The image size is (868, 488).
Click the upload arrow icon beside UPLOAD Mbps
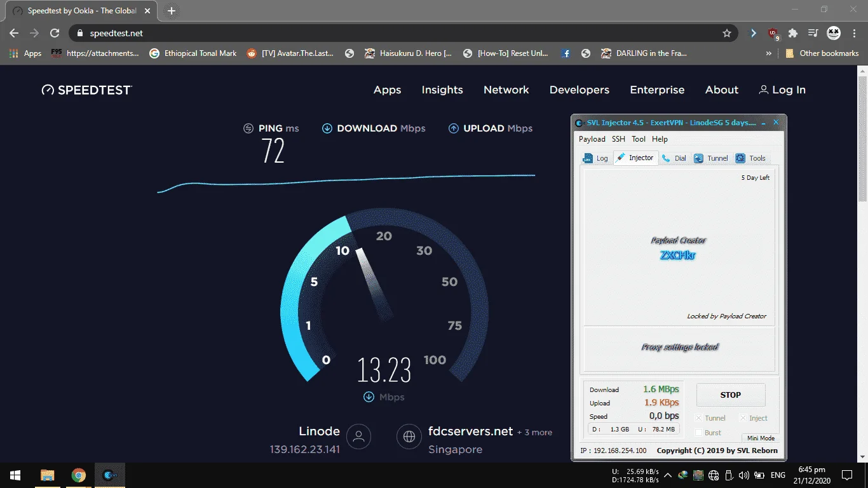click(x=454, y=128)
